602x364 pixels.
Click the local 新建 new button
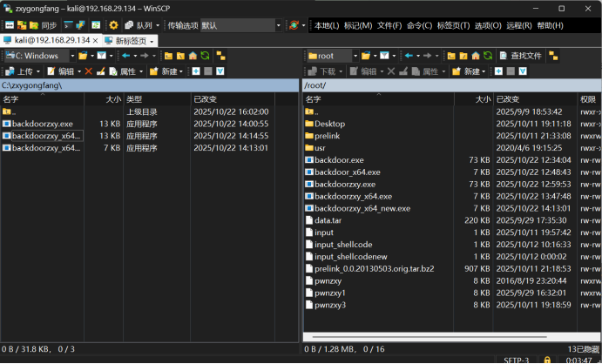point(164,71)
